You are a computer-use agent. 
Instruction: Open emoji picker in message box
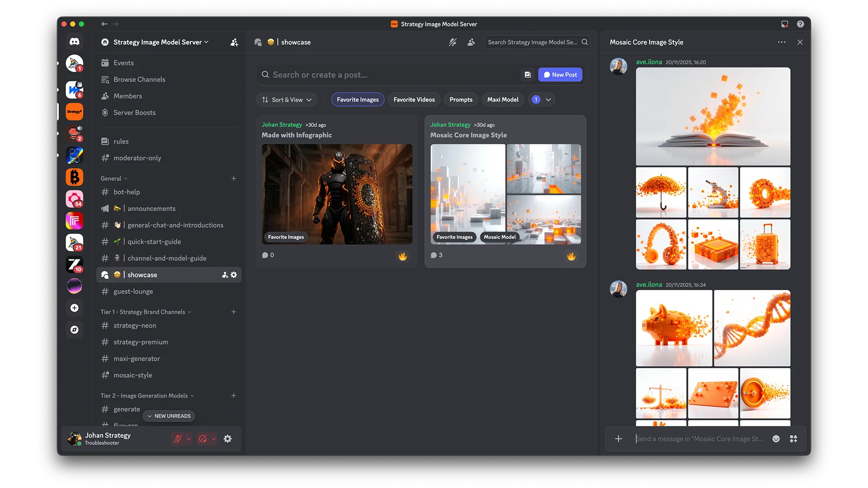point(776,439)
